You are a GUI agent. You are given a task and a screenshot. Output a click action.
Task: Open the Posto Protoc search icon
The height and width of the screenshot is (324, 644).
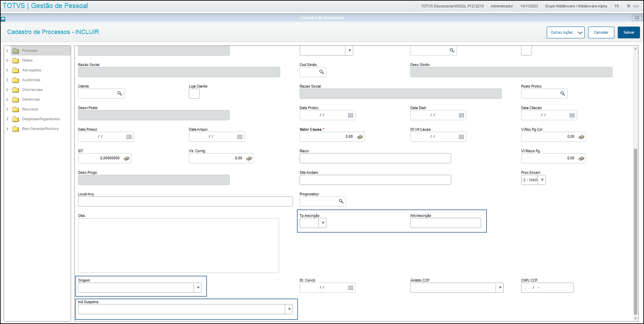[563, 94]
